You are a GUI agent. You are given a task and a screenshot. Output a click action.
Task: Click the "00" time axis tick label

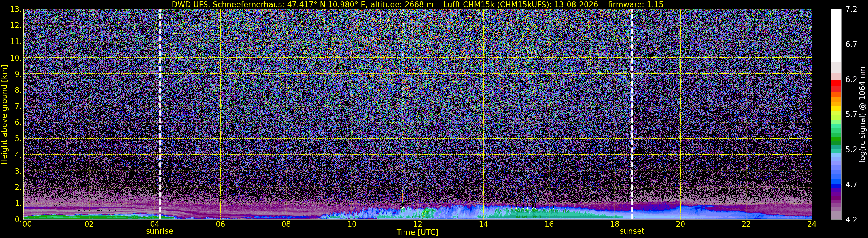(27, 224)
